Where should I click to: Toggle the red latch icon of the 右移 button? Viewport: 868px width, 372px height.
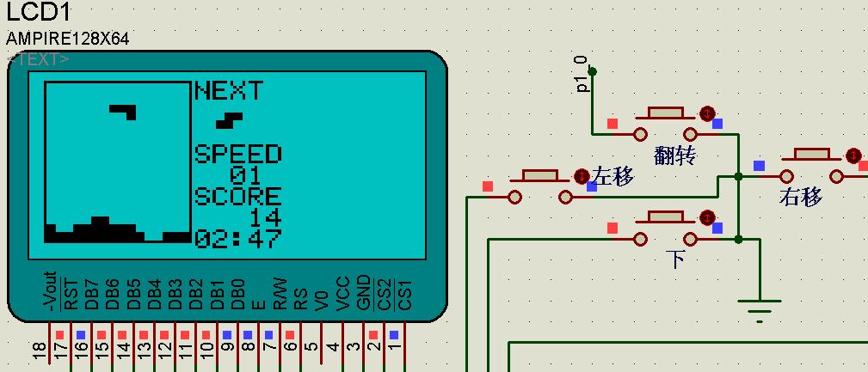tap(854, 155)
